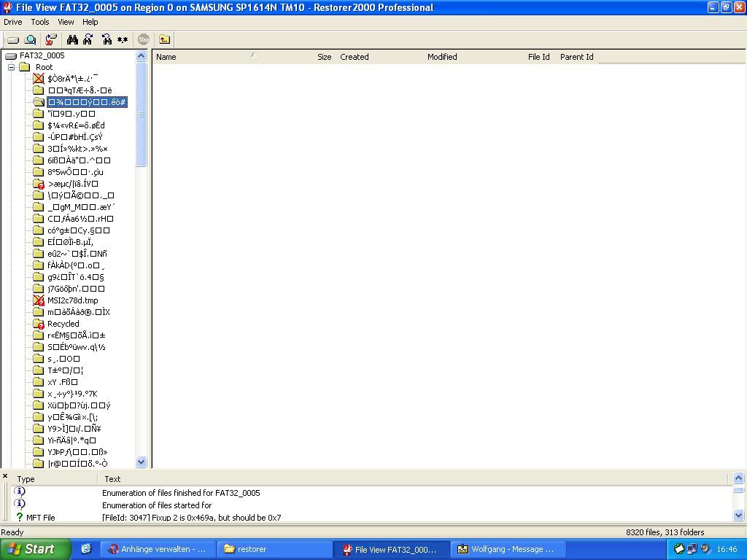Click the Open Drive toolbar icon
The width and height of the screenshot is (747, 560).
click(x=13, y=39)
